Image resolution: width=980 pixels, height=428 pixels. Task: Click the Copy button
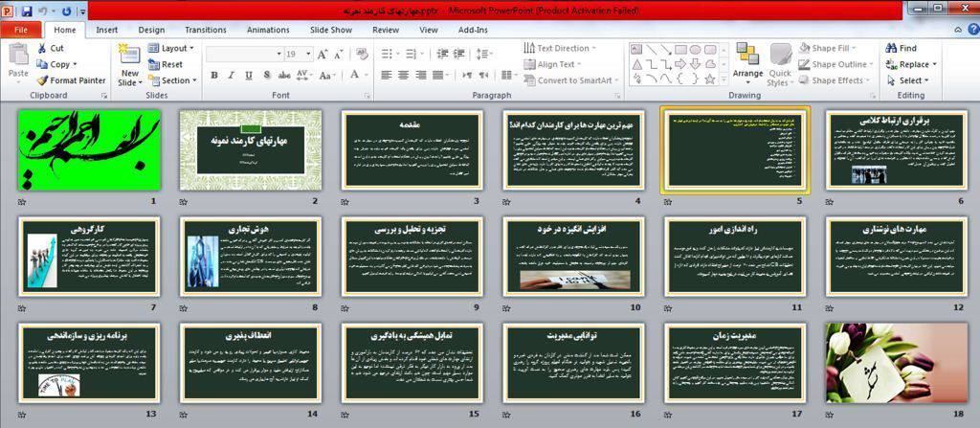tap(56, 64)
